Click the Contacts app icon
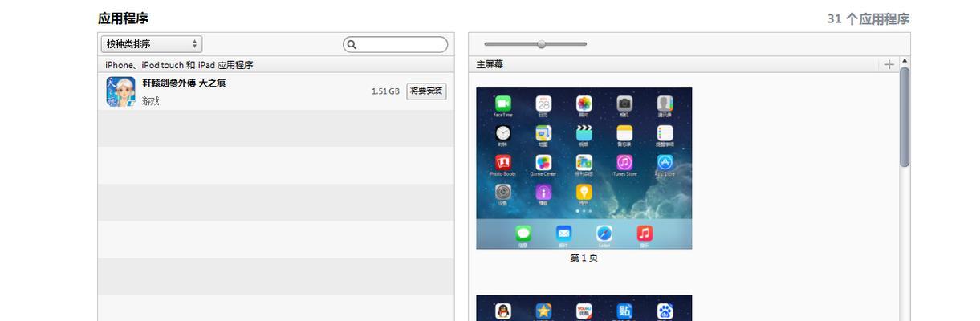Image resolution: width=980 pixels, height=321 pixels. (x=665, y=104)
